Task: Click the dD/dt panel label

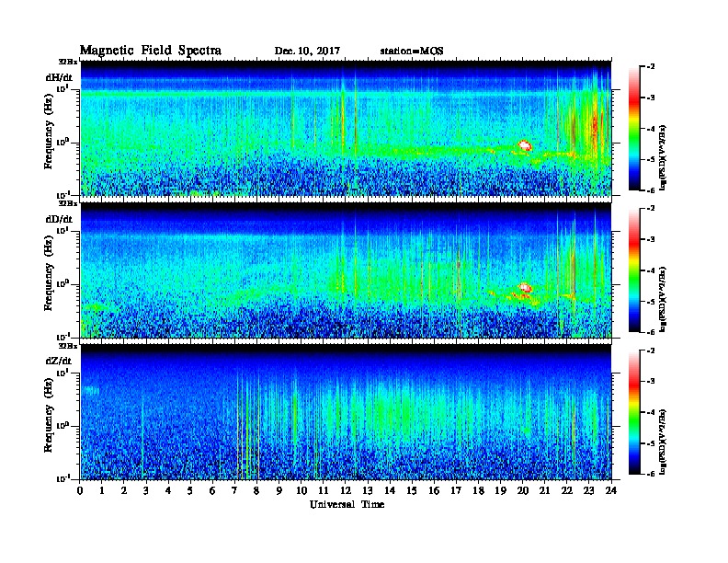Action: tap(59, 219)
